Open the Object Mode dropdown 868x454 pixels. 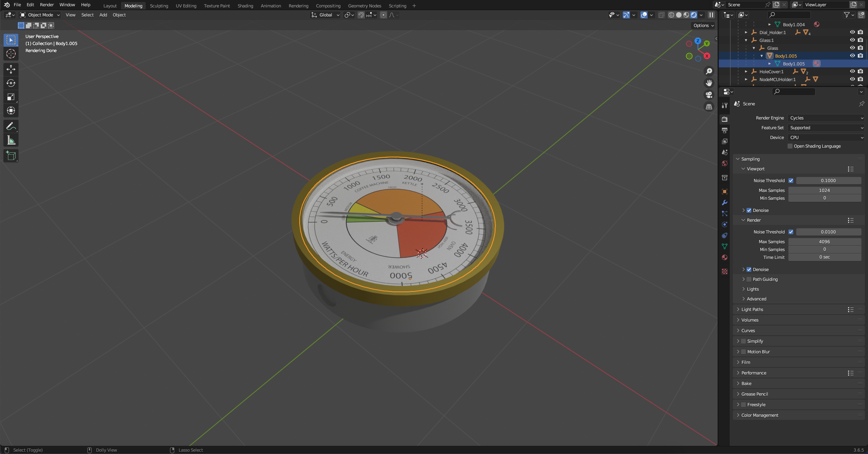[40, 15]
